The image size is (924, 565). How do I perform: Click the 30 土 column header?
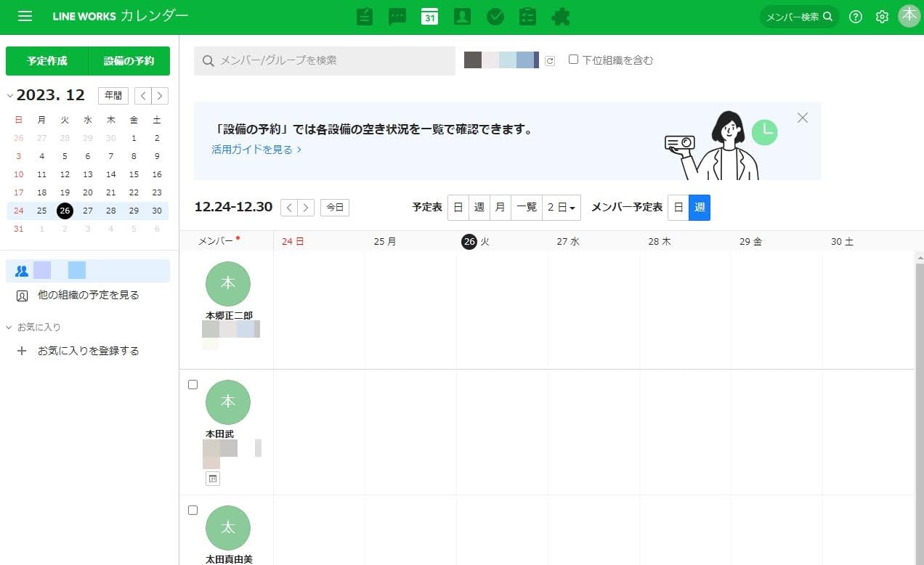(868, 242)
